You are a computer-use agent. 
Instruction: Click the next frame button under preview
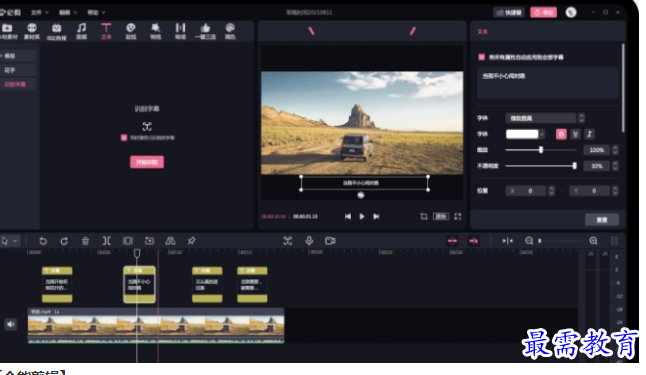[376, 217]
